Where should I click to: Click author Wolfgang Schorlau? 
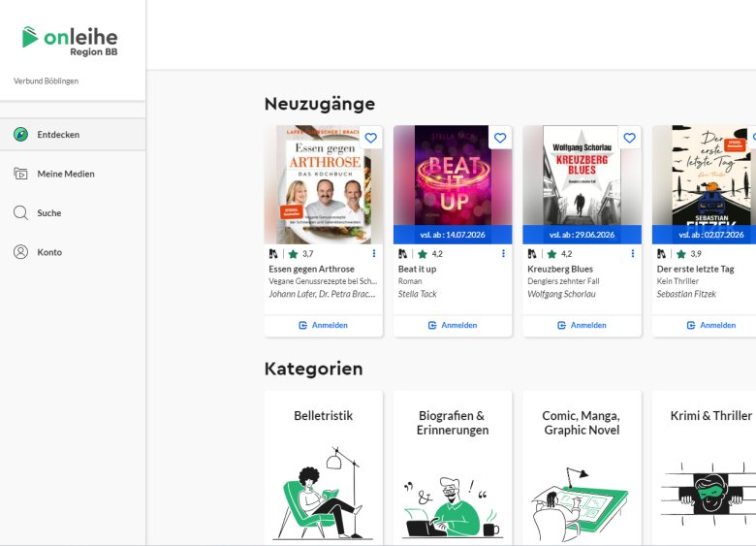(x=561, y=294)
